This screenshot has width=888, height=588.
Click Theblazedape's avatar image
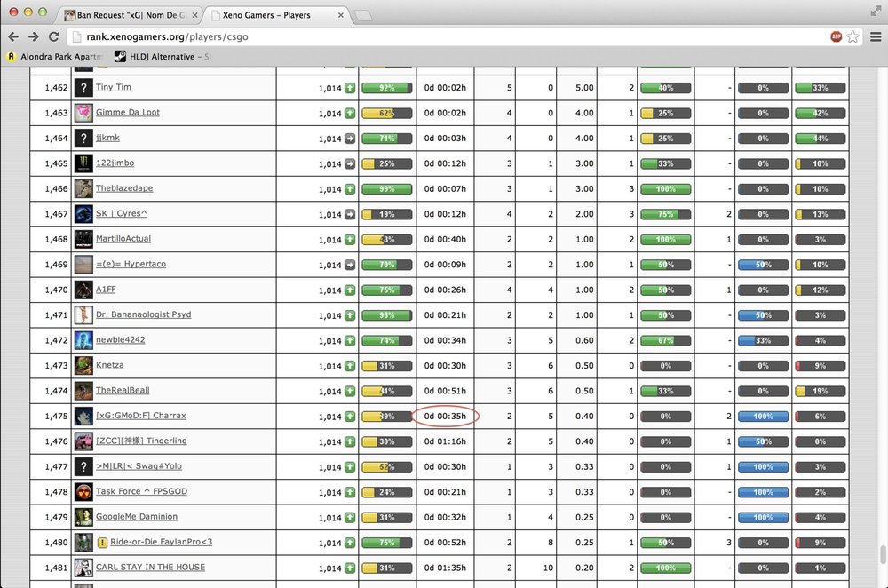click(x=83, y=188)
